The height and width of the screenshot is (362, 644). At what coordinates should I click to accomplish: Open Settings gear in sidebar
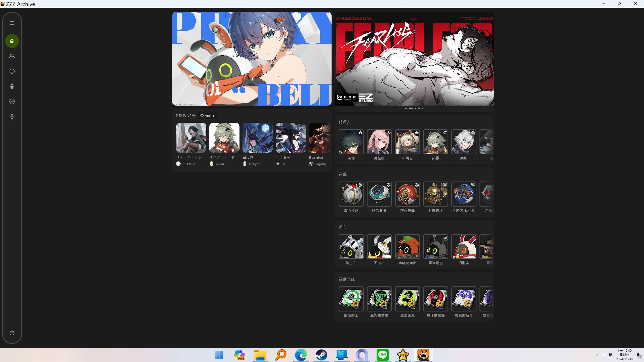tap(12, 116)
